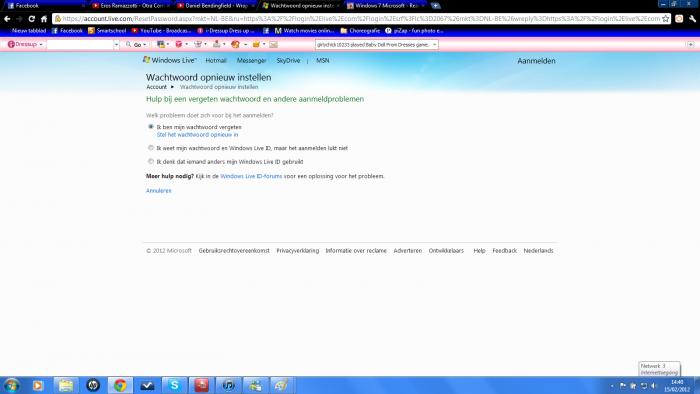Screen dimensions: 700x394
Task: Expand the girlschick played games ticker dropdown
Action: [434, 45]
